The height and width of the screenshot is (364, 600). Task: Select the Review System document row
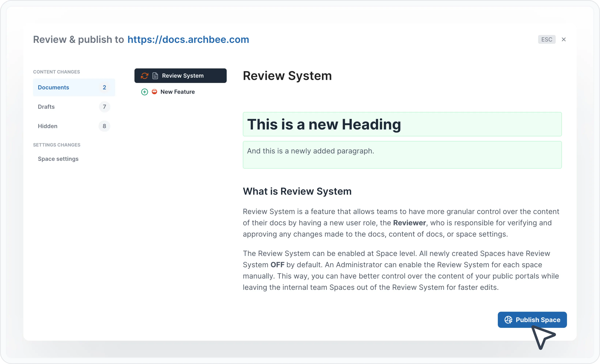tap(180, 76)
